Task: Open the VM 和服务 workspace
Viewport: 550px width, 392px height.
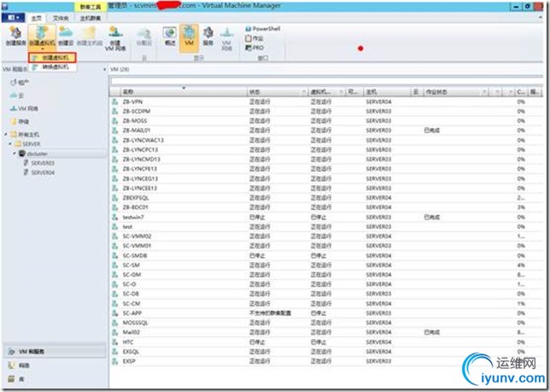Action: click(55, 351)
